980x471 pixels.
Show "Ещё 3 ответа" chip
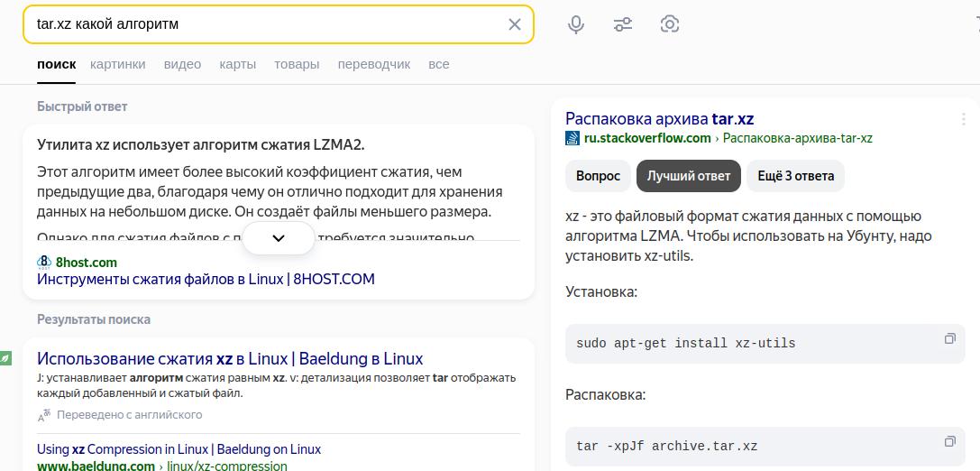click(x=795, y=176)
